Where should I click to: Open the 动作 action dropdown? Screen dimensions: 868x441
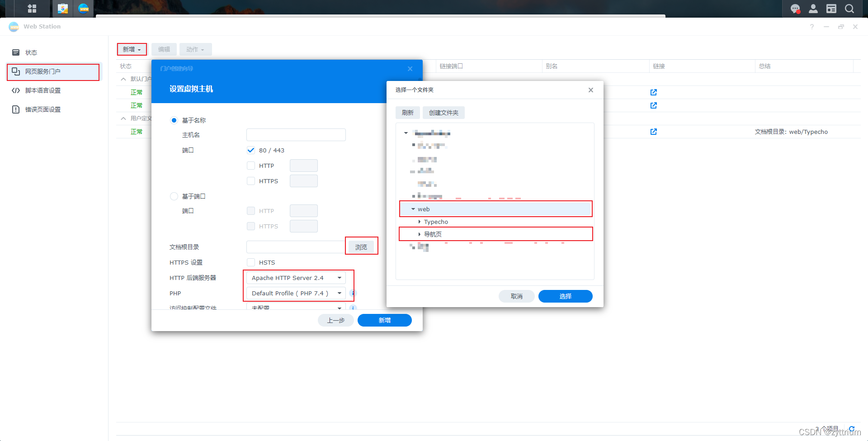click(195, 49)
